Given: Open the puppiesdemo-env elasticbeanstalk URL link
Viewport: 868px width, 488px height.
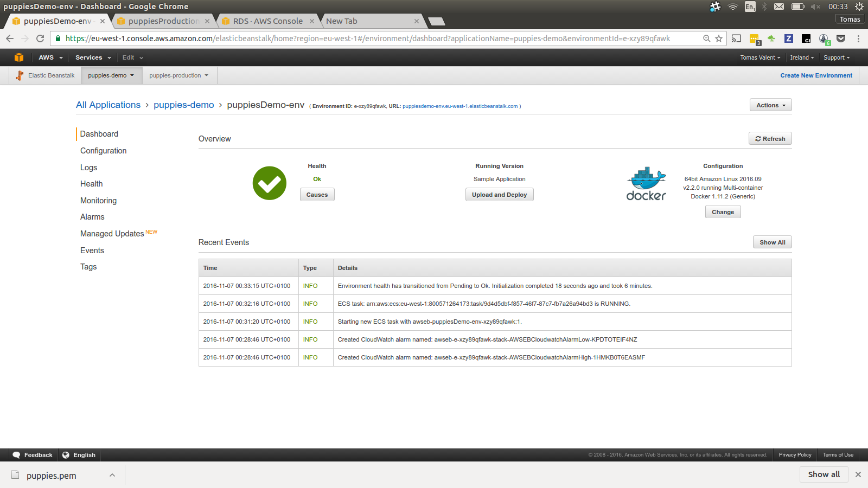Looking at the screenshot, I should (x=460, y=106).
